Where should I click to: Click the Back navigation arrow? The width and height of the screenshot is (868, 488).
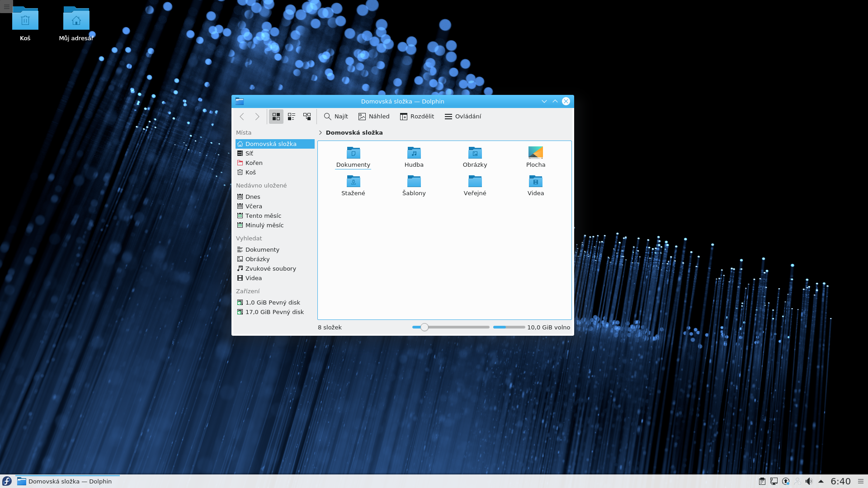(242, 117)
